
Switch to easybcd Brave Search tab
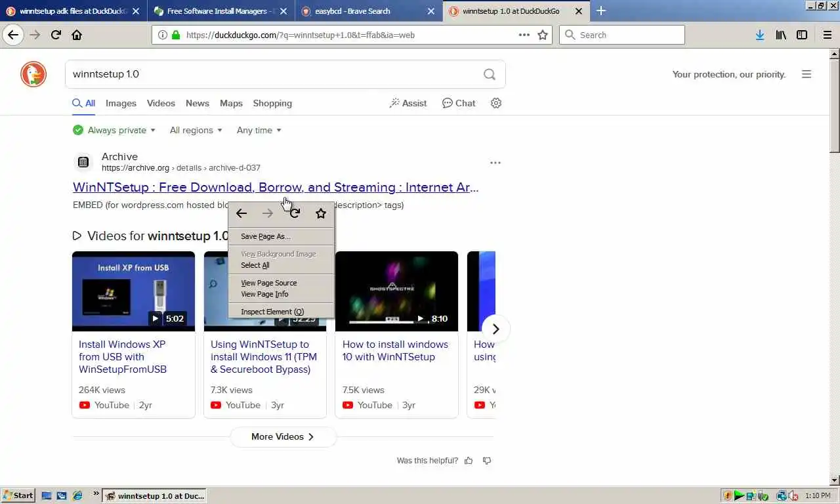pos(367,11)
